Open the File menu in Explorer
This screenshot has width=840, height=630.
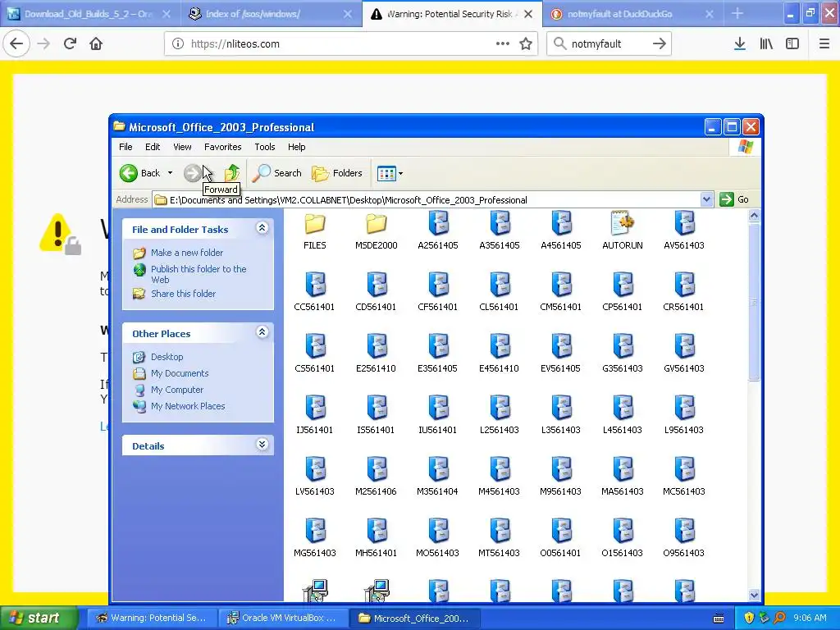[126, 147]
